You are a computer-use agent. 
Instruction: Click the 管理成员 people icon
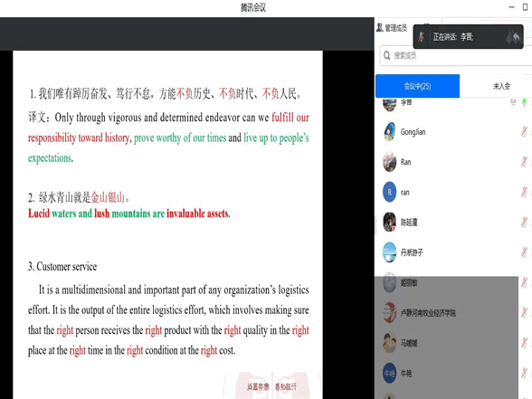click(380, 27)
